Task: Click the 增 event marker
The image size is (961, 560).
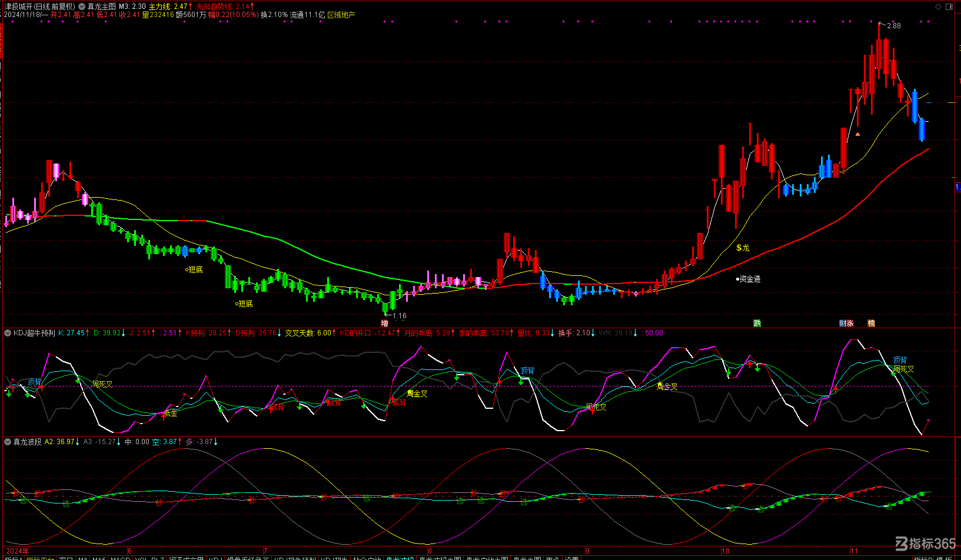Action: (385, 323)
